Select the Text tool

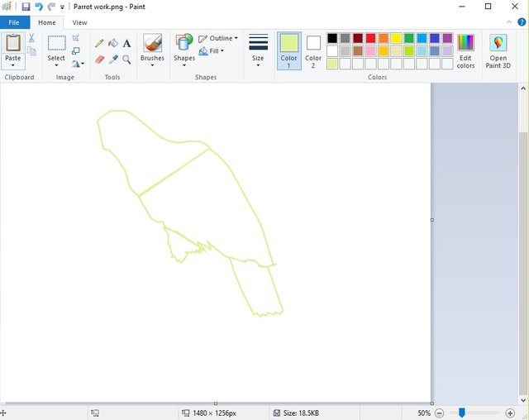tap(126, 43)
